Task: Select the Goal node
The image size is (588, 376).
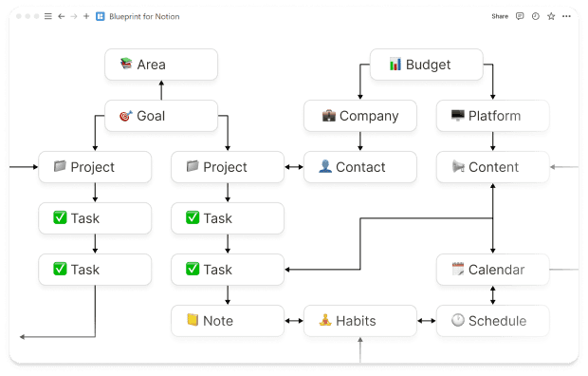Action: point(161,116)
